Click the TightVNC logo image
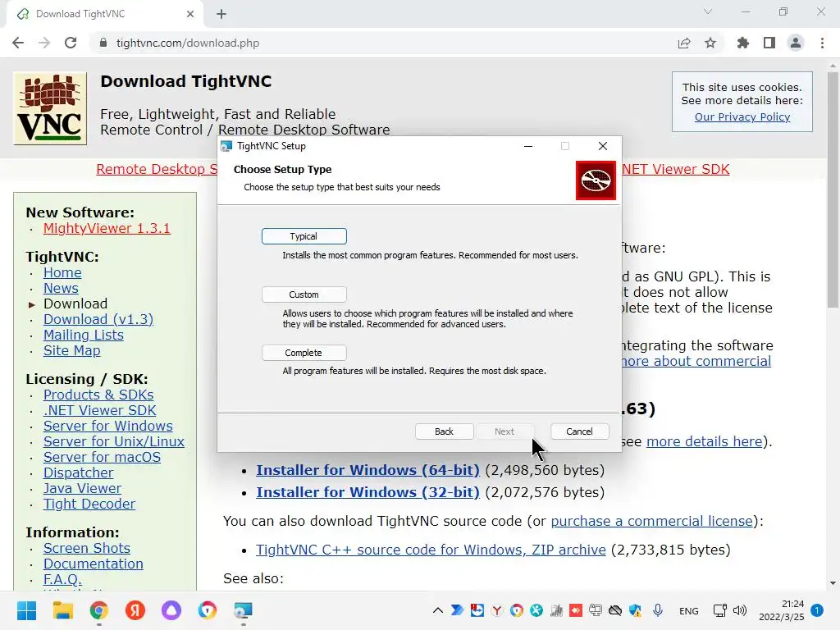Image resolution: width=840 pixels, height=630 pixels. (x=50, y=108)
